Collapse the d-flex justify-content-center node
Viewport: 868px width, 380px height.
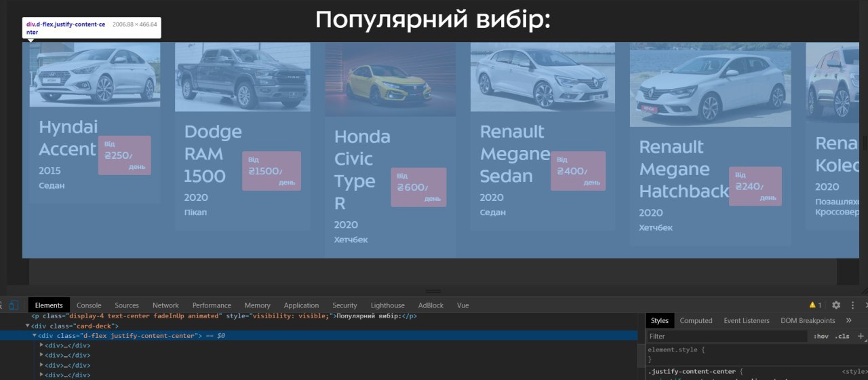click(35, 335)
